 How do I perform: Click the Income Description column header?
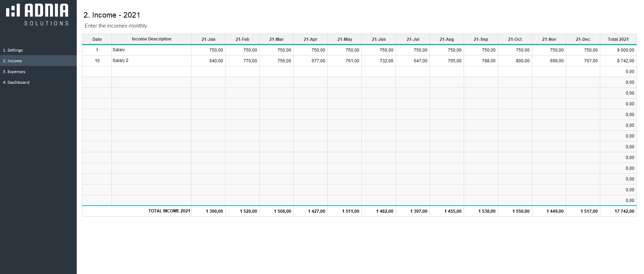click(x=151, y=39)
